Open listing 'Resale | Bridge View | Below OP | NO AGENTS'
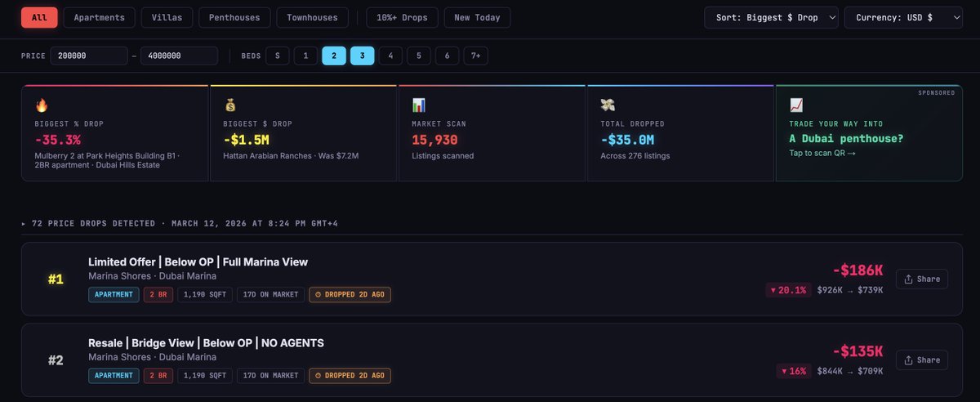 (206, 343)
